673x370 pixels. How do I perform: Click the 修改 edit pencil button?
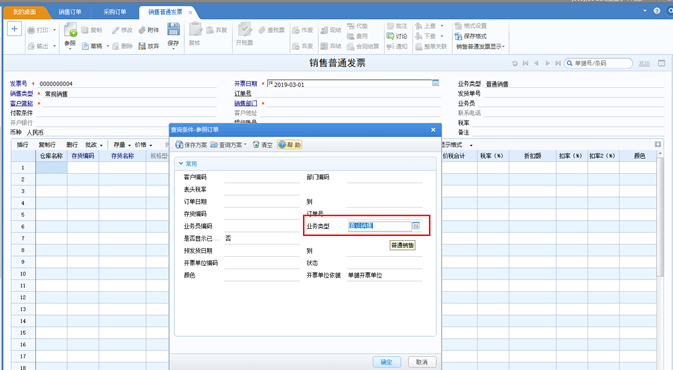pos(122,30)
